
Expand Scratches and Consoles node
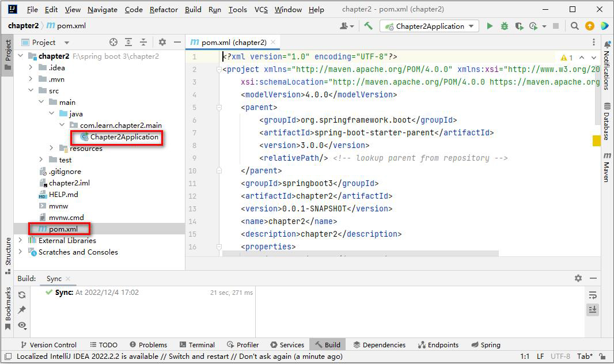(20, 252)
